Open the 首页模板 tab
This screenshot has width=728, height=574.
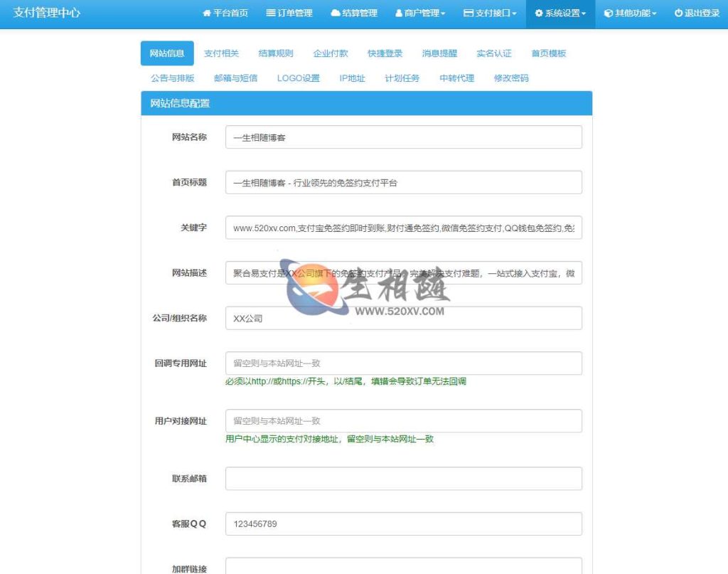(547, 53)
